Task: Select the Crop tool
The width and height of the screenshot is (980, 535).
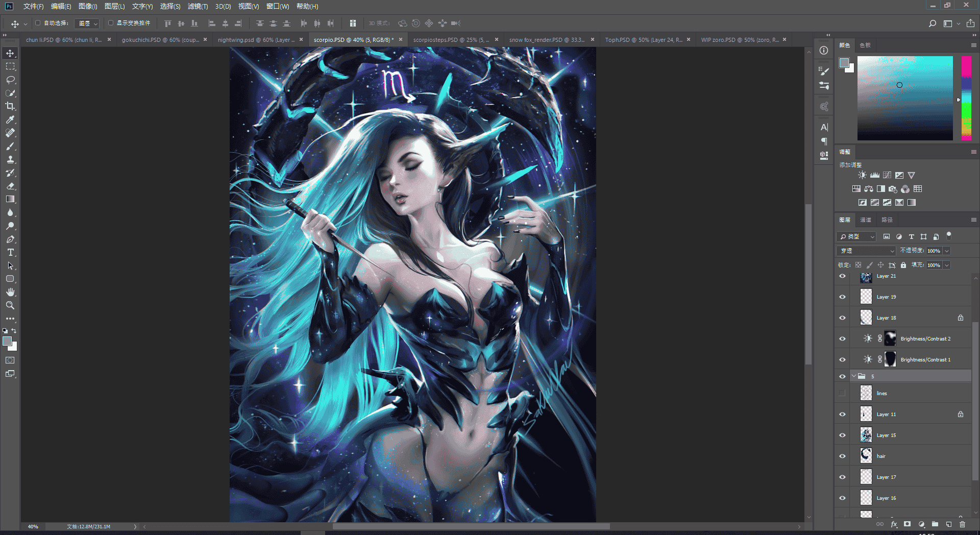Action: click(10, 106)
